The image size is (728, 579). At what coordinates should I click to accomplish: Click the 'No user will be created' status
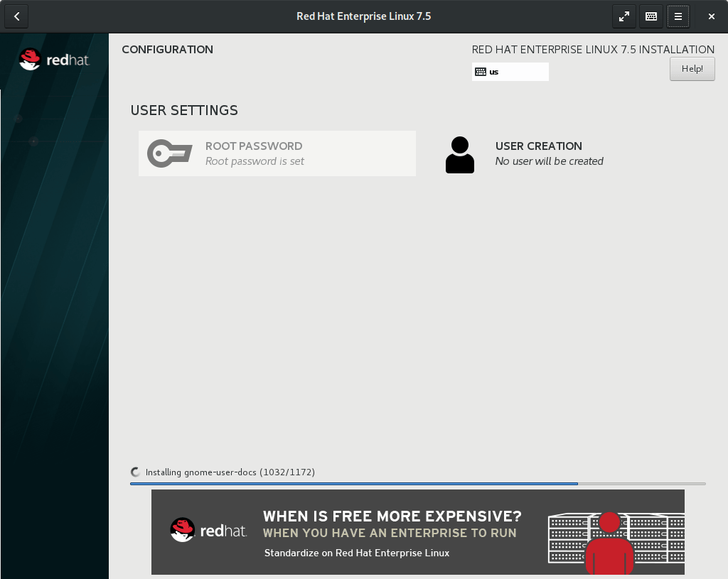(x=549, y=161)
